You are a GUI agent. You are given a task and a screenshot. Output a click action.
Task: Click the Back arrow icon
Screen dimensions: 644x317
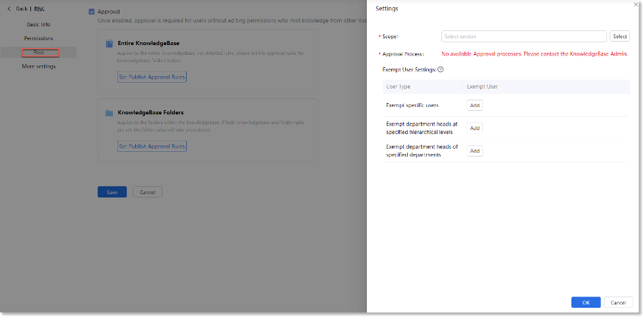(9, 9)
